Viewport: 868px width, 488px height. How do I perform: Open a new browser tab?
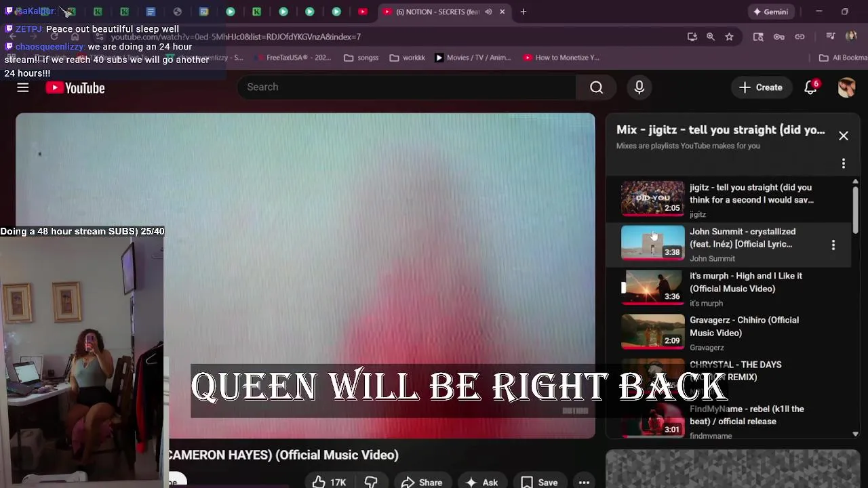pyautogui.click(x=524, y=12)
